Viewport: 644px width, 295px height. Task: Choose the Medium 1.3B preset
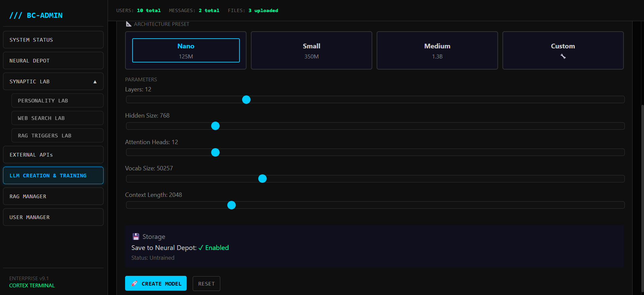pyautogui.click(x=437, y=50)
